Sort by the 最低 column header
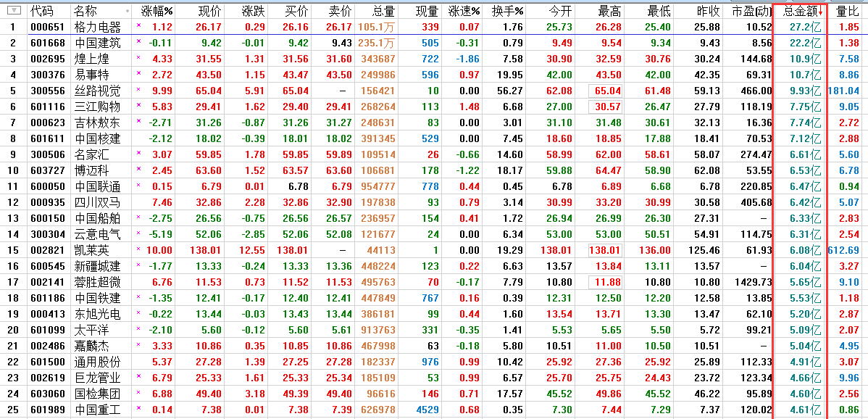 click(x=659, y=10)
